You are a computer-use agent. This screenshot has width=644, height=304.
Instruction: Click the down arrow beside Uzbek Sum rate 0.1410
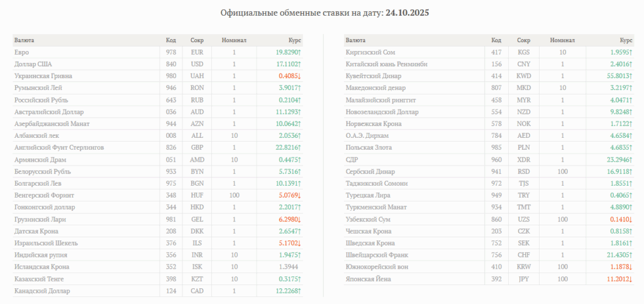[x=630, y=220]
